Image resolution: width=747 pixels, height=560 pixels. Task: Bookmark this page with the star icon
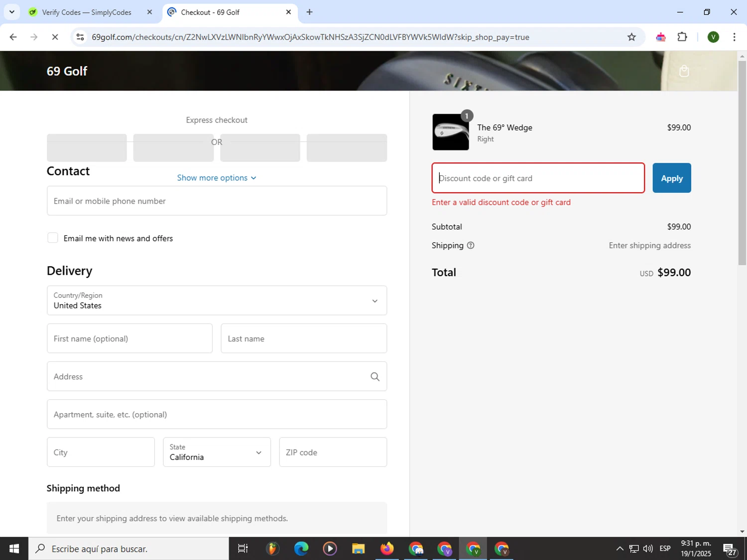631,37
